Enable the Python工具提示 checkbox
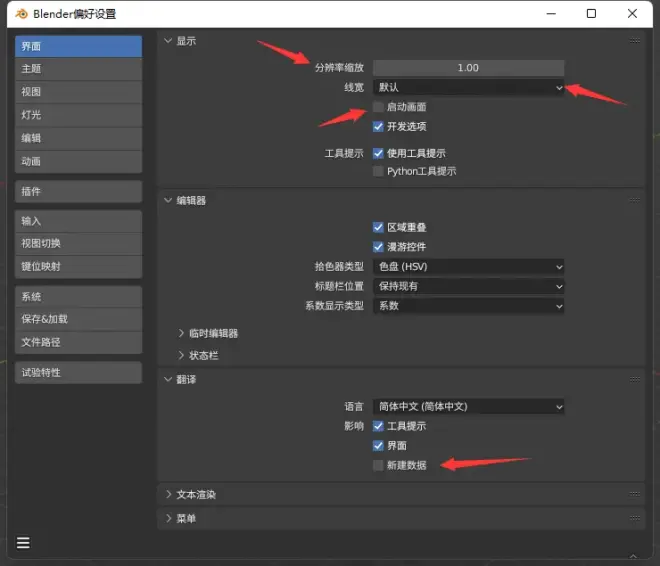 (x=378, y=171)
